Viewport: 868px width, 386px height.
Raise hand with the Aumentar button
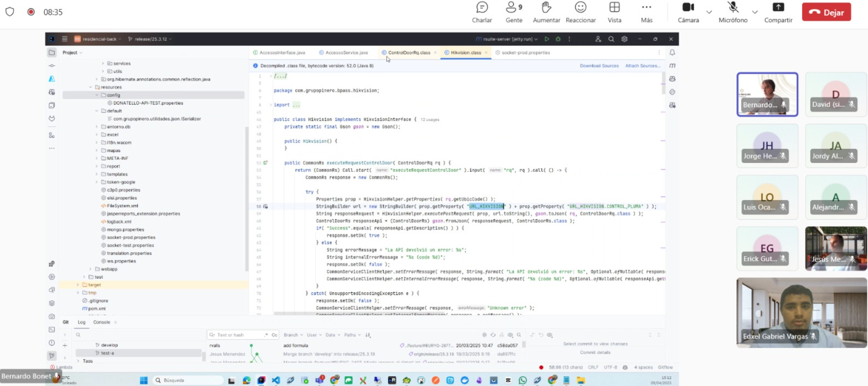[546, 13]
